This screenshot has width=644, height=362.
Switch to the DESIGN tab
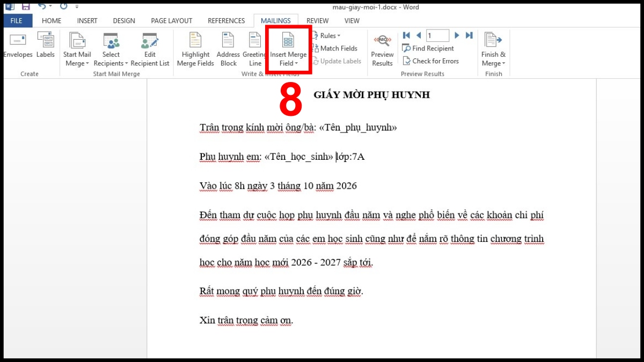[x=124, y=21]
